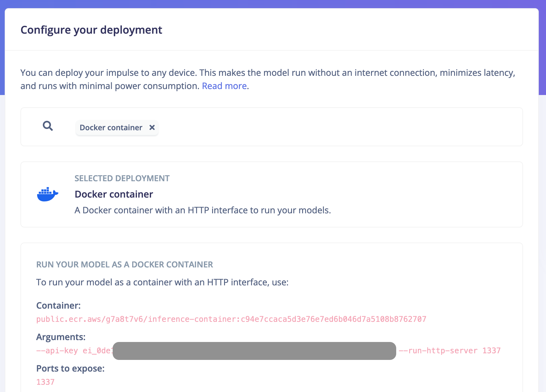Click the Arguments: label
The height and width of the screenshot is (392, 546).
click(61, 337)
